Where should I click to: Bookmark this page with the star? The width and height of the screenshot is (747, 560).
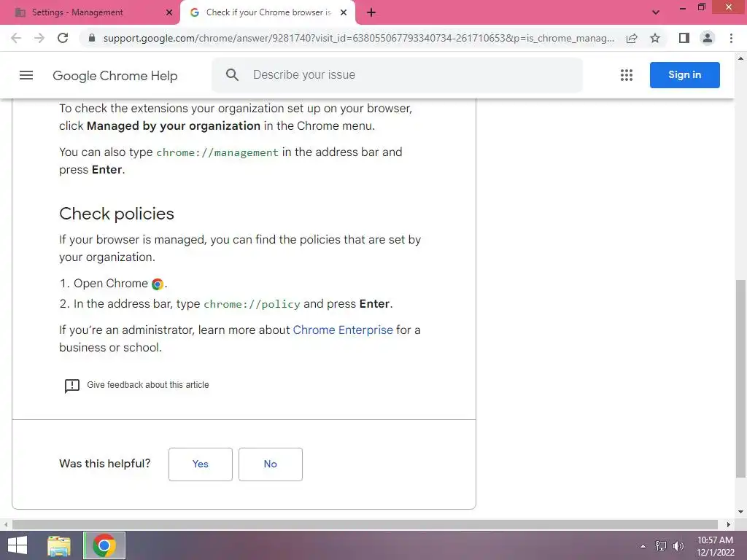655,38
